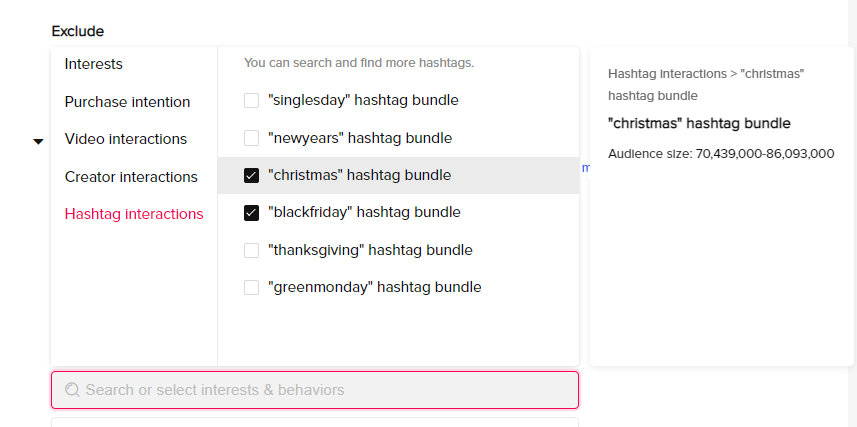857x427 pixels.
Task: Check the "singlesday" hashtag bundle box
Action: (x=251, y=101)
